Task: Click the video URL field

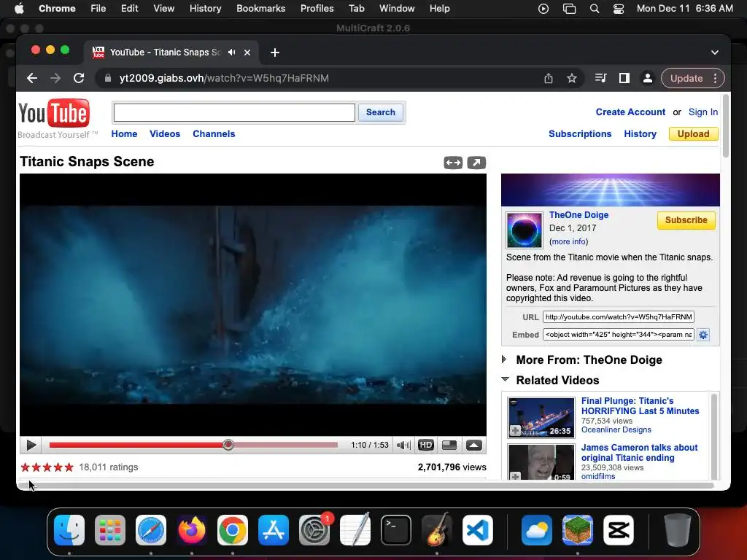Action: [619, 317]
